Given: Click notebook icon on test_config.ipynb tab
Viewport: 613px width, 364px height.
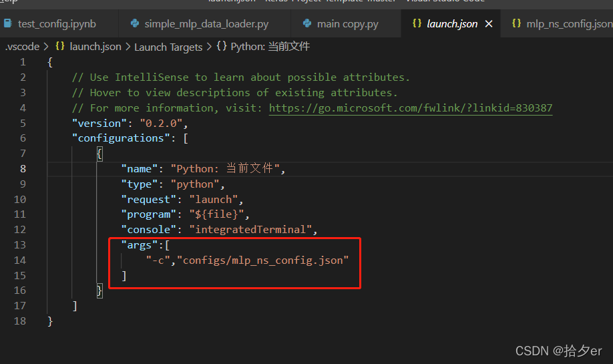Looking at the screenshot, I should tap(8, 23).
